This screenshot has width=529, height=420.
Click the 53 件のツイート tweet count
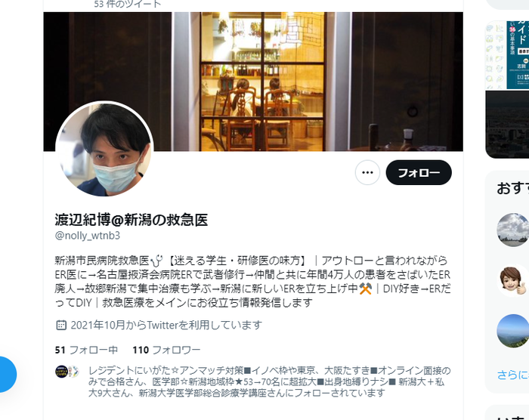click(128, 4)
